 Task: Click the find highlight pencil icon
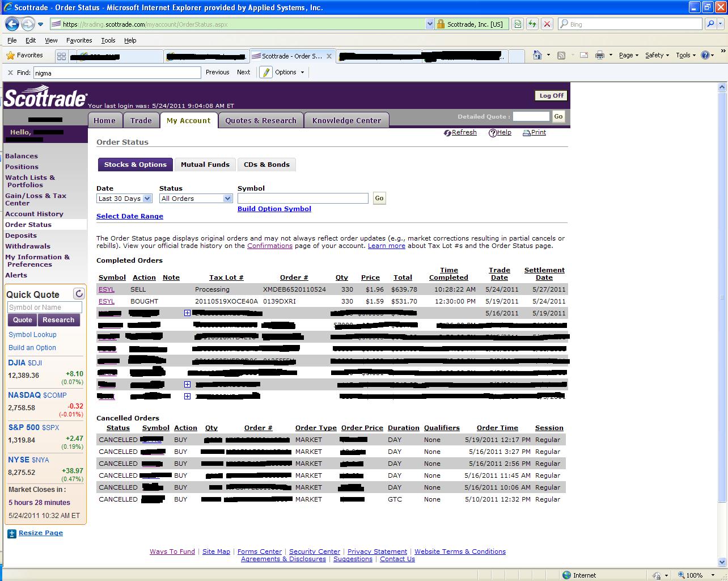point(265,73)
